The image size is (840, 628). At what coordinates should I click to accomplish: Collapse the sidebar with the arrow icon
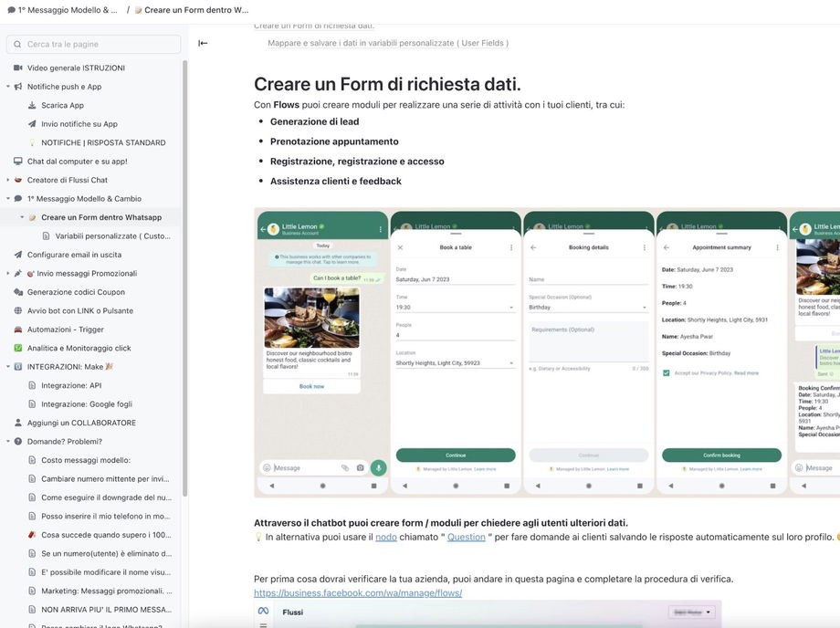[x=203, y=44]
